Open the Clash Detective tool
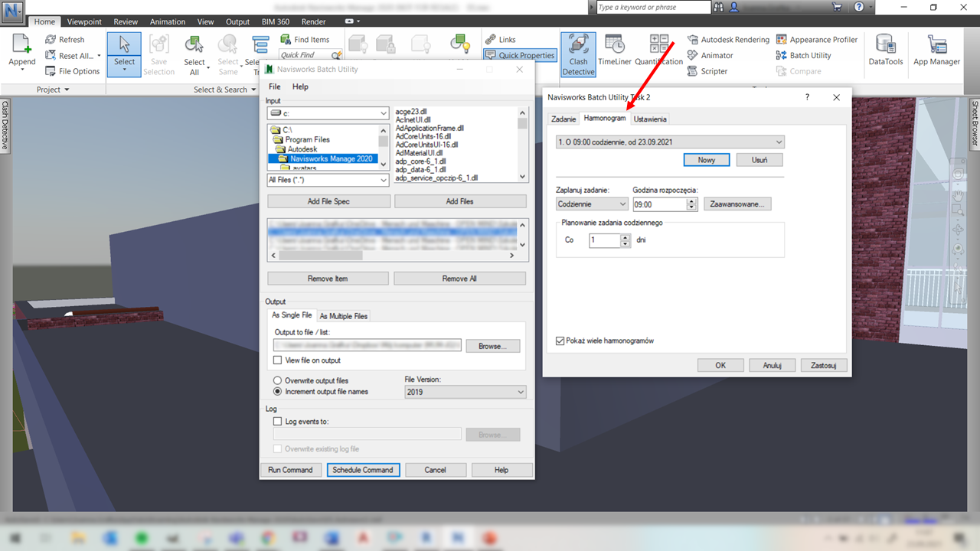Image resolution: width=980 pixels, height=551 pixels. pos(578,54)
